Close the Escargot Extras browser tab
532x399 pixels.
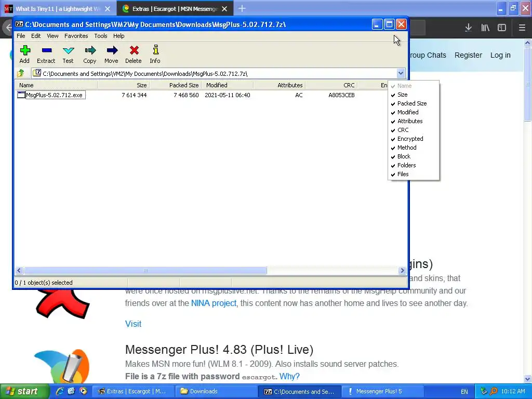click(224, 9)
